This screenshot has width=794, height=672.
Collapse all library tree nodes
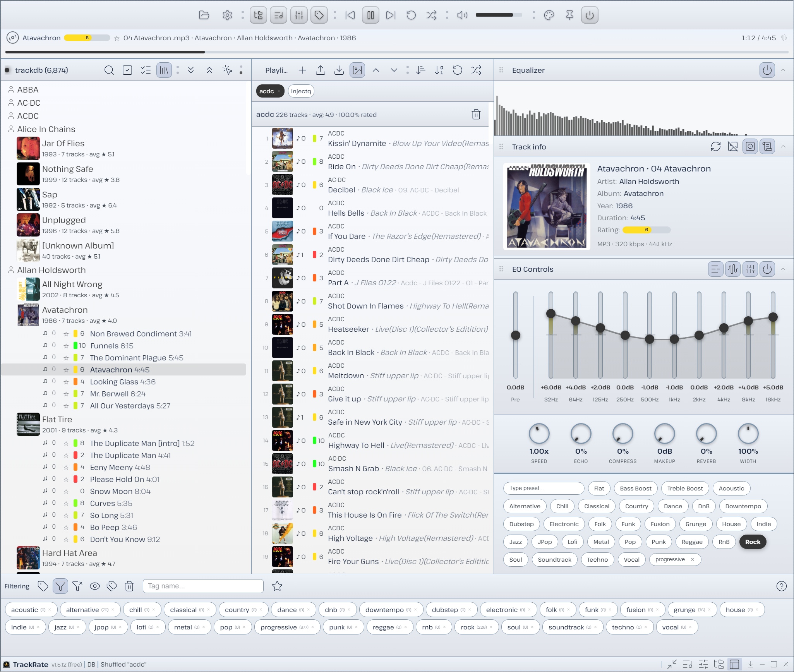coord(209,70)
